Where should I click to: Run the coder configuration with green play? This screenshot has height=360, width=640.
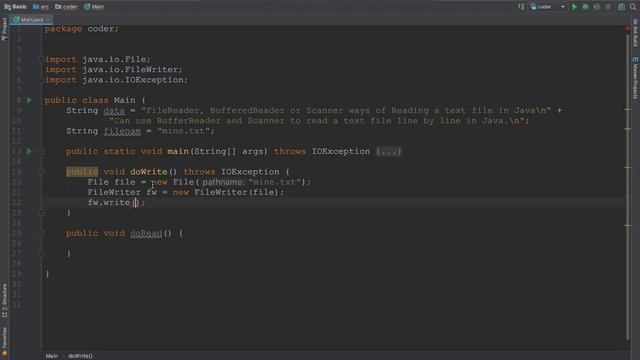coord(574,7)
